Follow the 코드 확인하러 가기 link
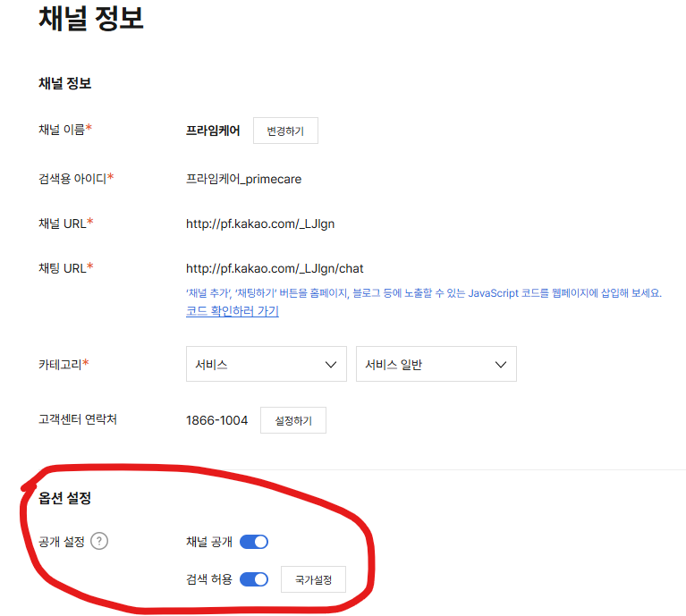 pyautogui.click(x=233, y=311)
